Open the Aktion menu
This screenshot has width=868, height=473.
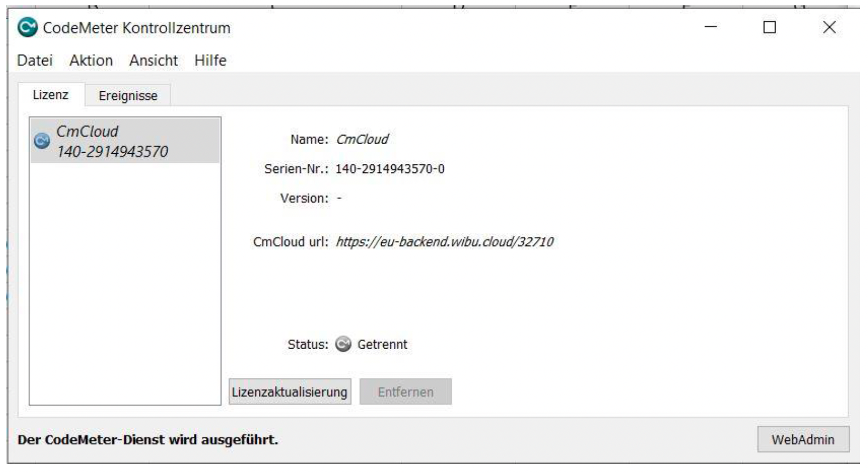tap(91, 60)
